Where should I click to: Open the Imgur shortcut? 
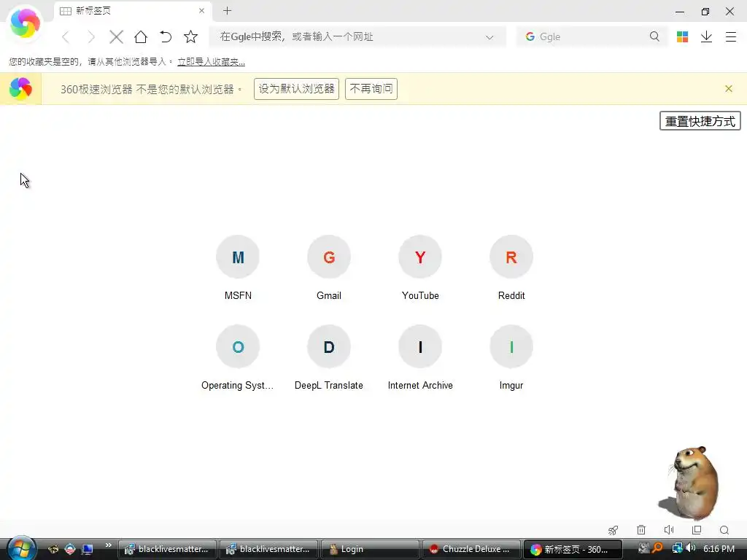(x=511, y=357)
